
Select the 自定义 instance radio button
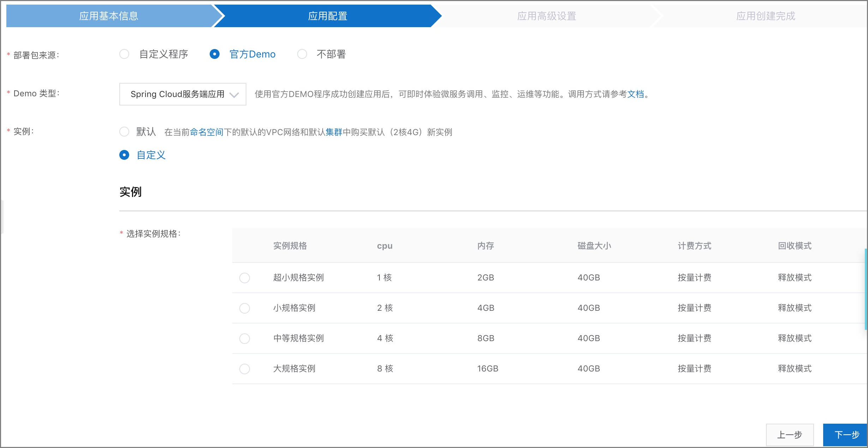[x=124, y=155]
